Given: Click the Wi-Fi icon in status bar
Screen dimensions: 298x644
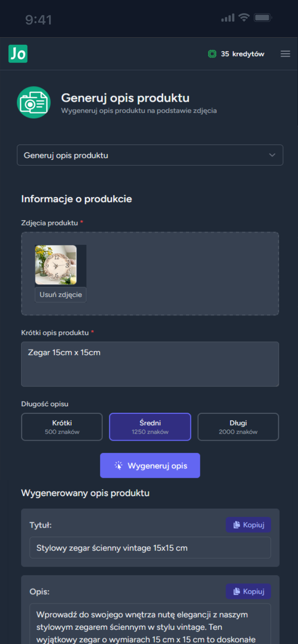Looking at the screenshot, I should pyautogui.click(x=243, y=18).
